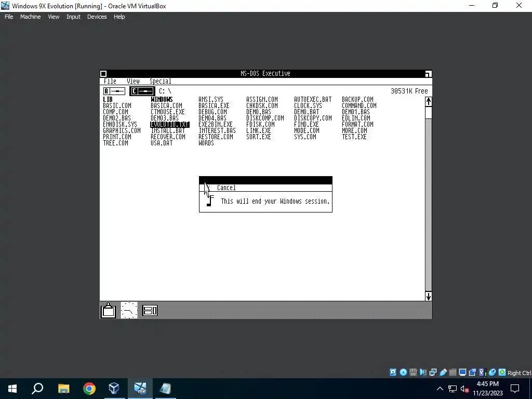Select file CTMOUSE.EXE
The height and width of the screenshot is (399, 532).
pos(168,112)
